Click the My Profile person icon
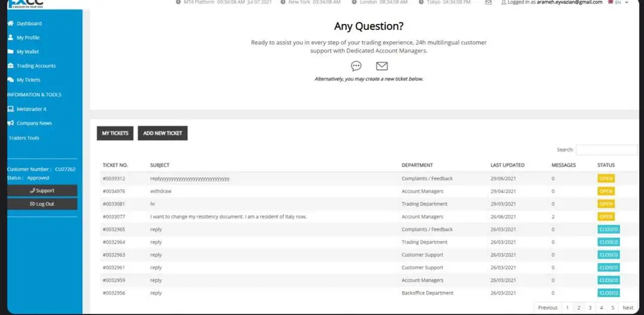644x315 pixels. pyautogui.click(x=10, y=38)
